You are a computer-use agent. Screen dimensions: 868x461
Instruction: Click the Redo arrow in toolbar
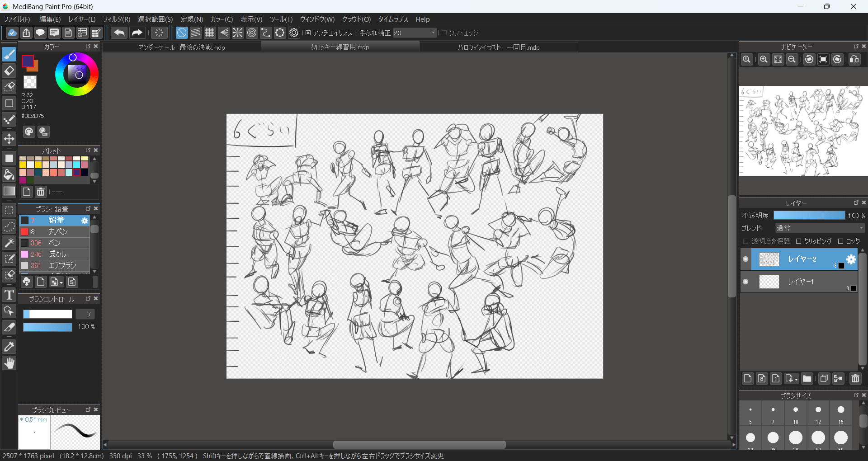pos(137,33)
